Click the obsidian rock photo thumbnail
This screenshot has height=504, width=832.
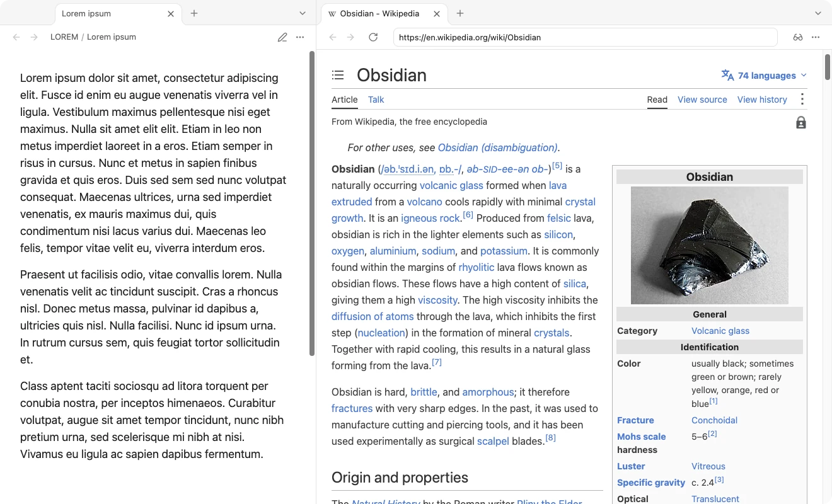click(x=710, y=245)
